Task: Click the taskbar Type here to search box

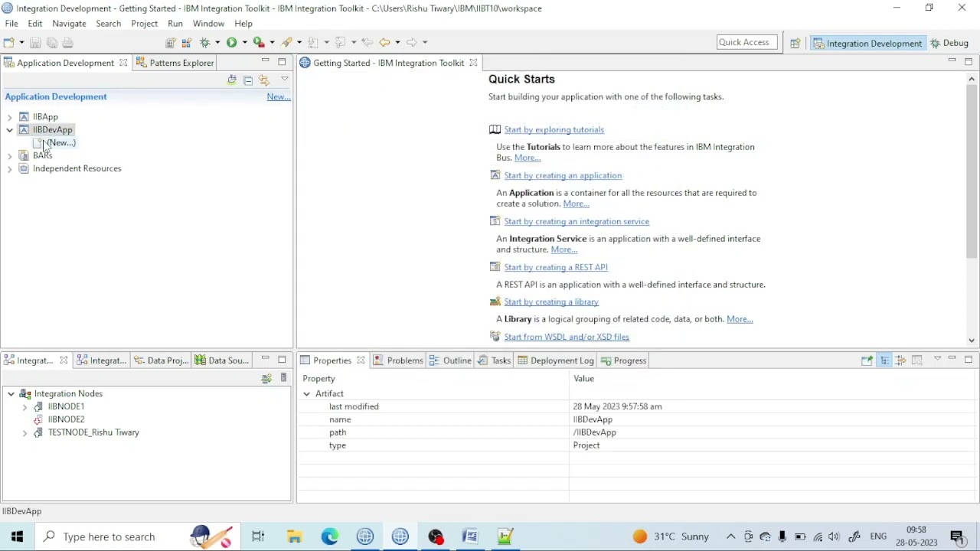Action: click(x=139, y=536)
